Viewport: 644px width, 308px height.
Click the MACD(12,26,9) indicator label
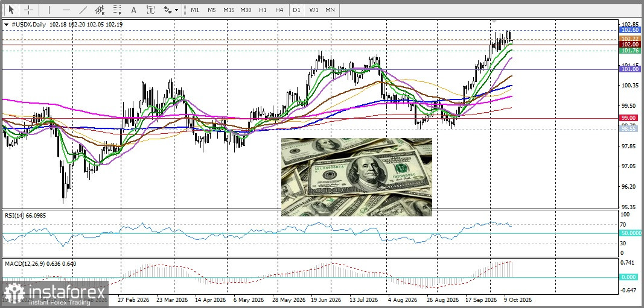click(40, 264)
